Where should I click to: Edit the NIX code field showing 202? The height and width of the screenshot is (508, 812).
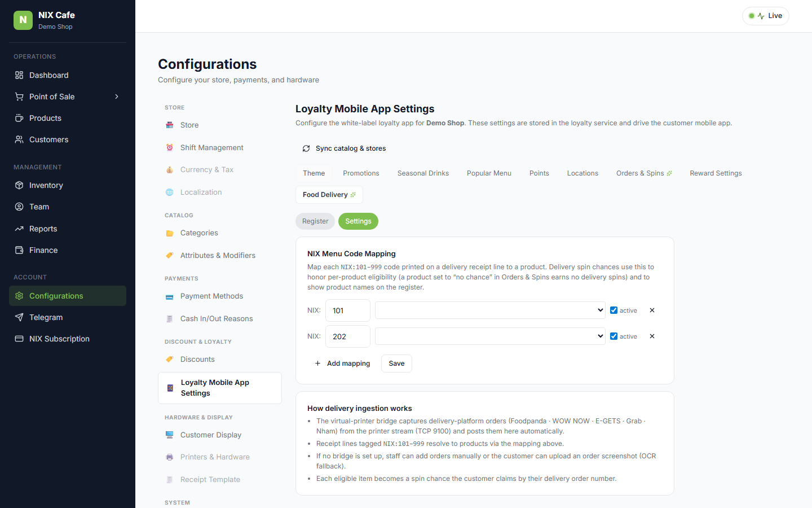pos(348,336)
